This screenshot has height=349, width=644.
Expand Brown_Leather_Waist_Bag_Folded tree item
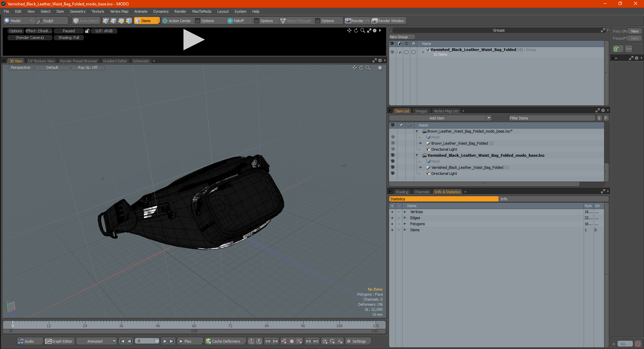421,143
